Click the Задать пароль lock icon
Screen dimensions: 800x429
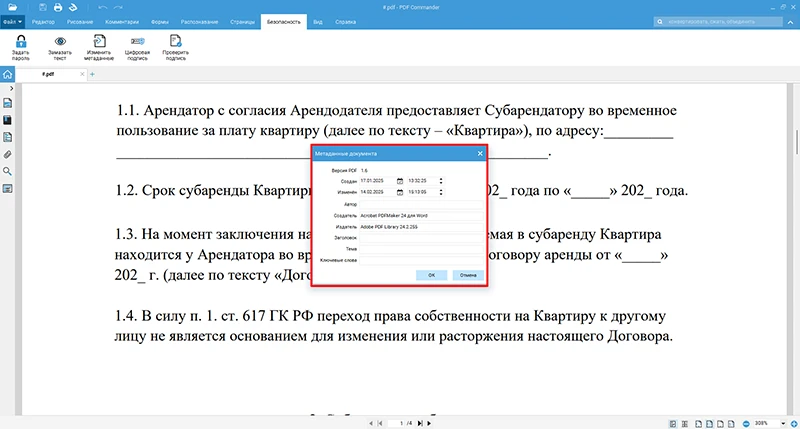click(21, 47)
